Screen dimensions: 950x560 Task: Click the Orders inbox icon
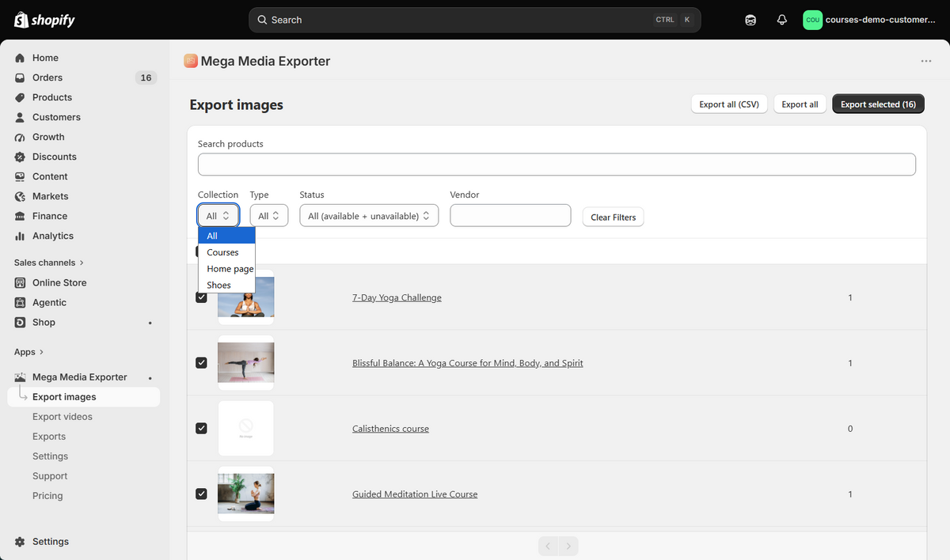tap(20, 78)
